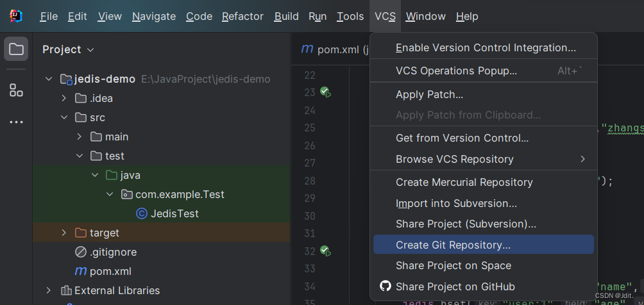Click the run test gutter icon at line 23
Image resolution: width=644 pixels, height=305 pixels.
[x=325, y=92]
